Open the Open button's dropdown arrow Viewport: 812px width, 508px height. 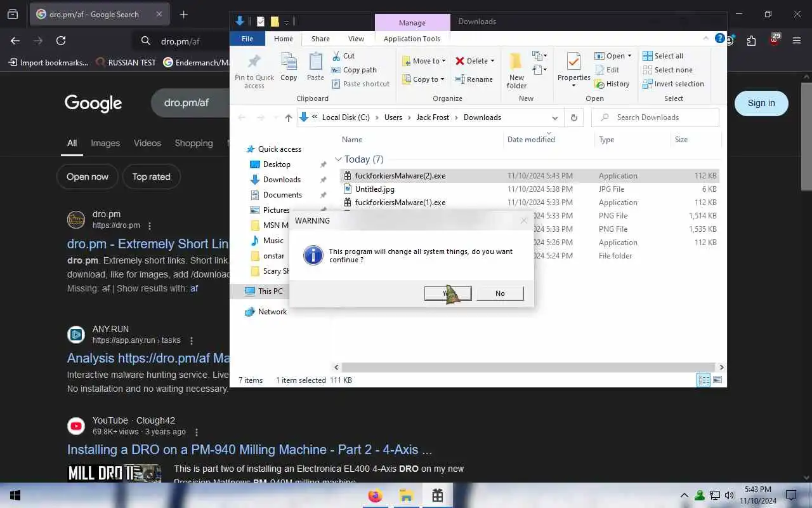click(629, 56)
